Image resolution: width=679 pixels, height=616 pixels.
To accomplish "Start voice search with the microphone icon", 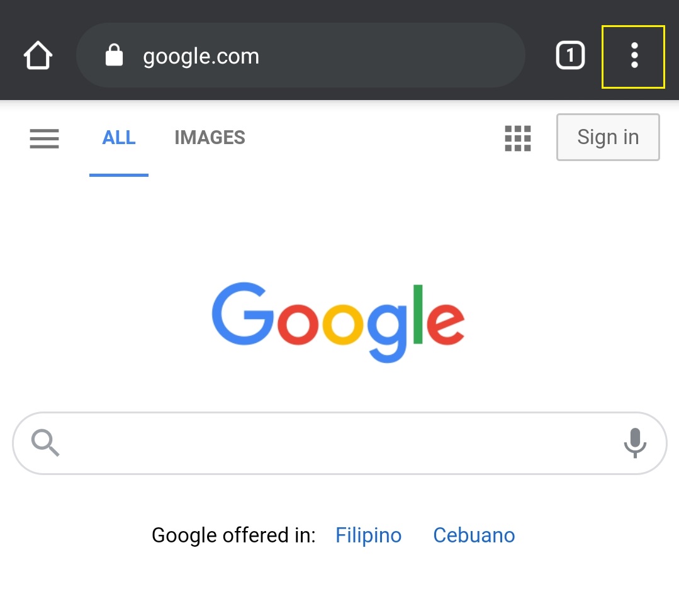I will [x=635, y=443].
